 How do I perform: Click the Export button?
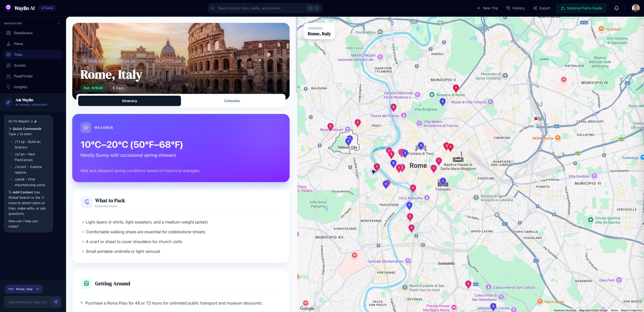pos(542,8)
